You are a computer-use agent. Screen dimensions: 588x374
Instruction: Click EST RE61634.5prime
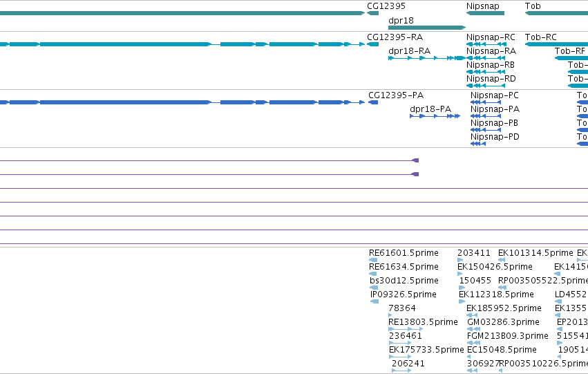(x=404, y=267)
